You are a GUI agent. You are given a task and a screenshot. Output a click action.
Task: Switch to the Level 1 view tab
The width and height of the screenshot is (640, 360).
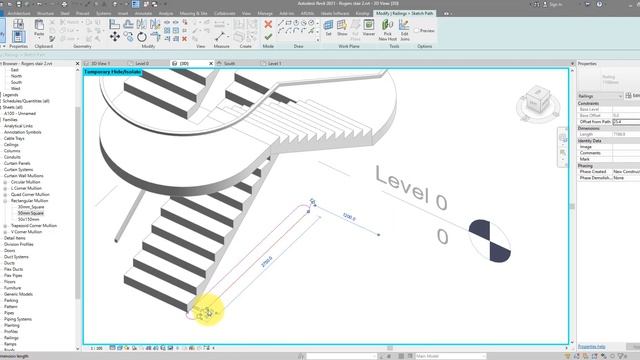point(274,64)
